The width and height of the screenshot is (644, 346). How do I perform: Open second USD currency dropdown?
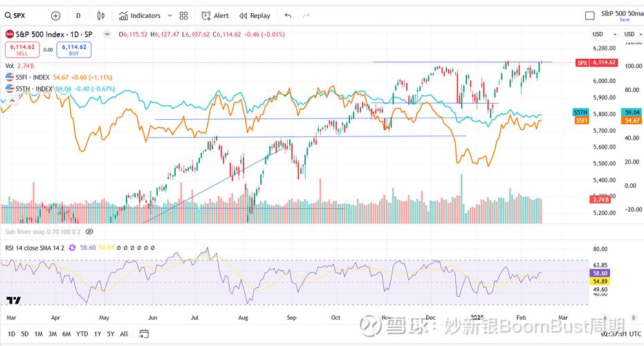coord(633,34)
